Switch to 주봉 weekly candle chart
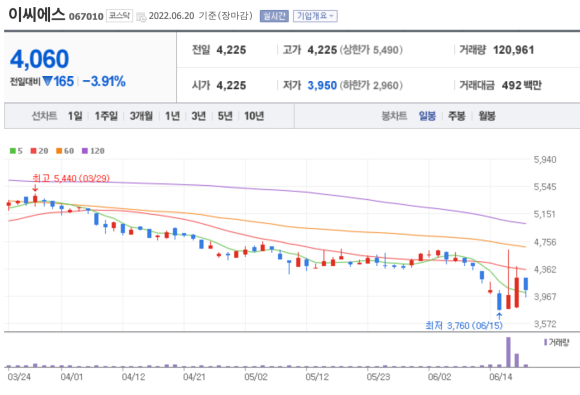 [x=457, y=116]
